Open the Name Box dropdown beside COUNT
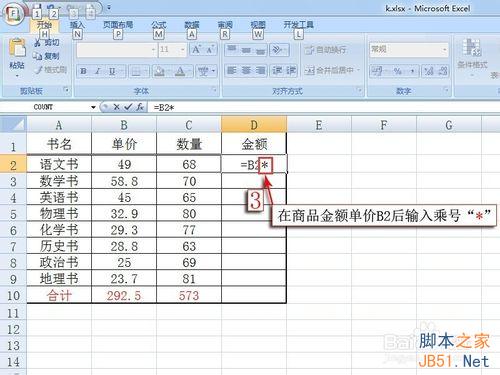 93,107
